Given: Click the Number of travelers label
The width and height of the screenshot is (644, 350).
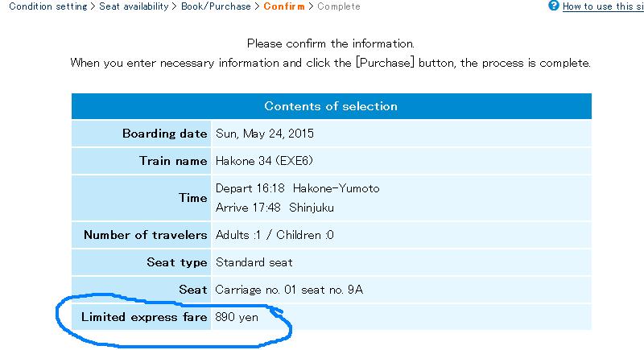Looking at the screenshot, I should pos(145,236).
